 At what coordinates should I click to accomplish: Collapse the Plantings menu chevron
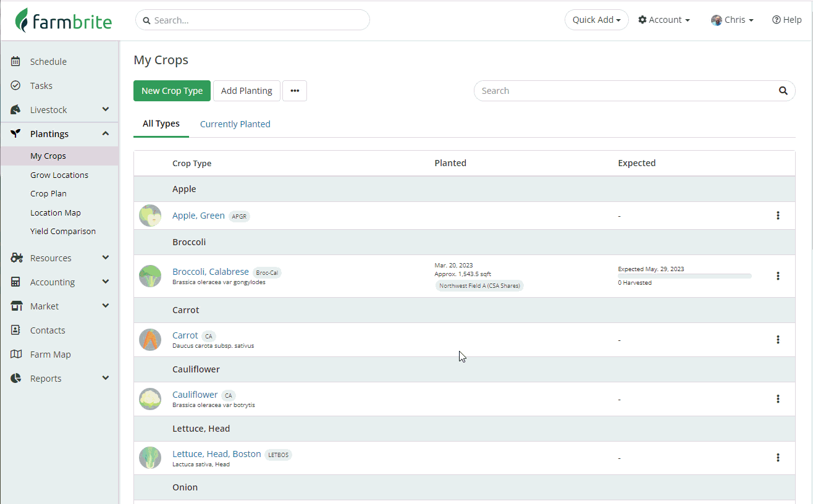click(106, 133)
